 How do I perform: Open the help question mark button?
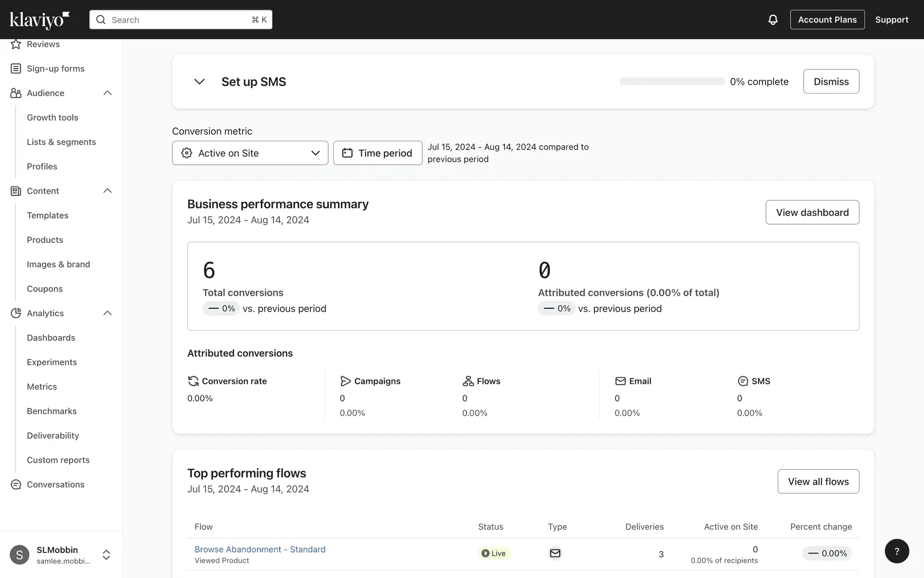click(x=897, y=551)
